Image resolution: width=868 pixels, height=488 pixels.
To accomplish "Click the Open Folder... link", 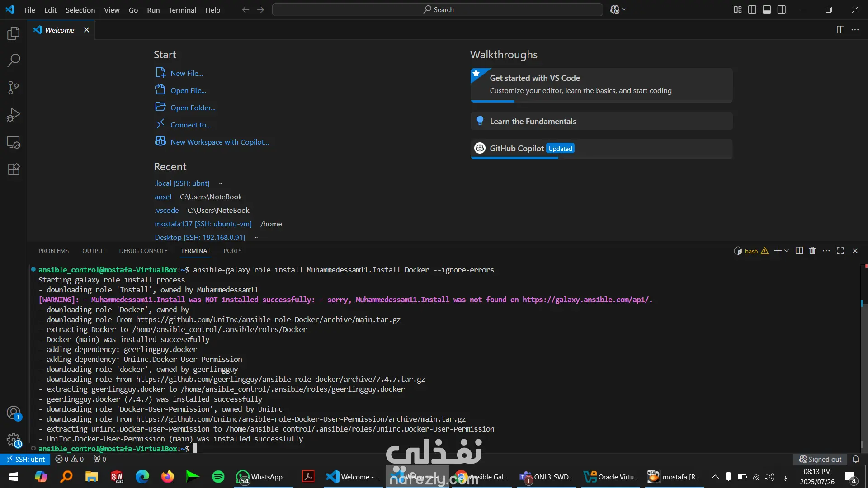I will 193,108.
